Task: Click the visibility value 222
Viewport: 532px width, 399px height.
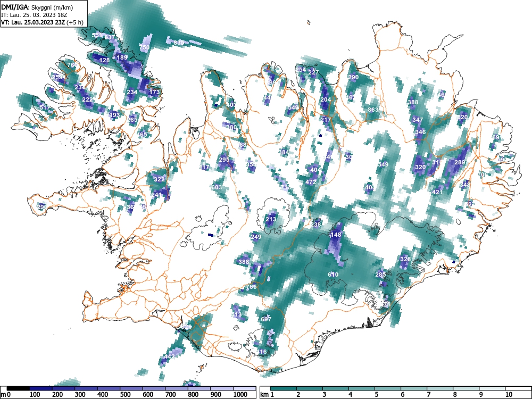Action: click(88, 99)
